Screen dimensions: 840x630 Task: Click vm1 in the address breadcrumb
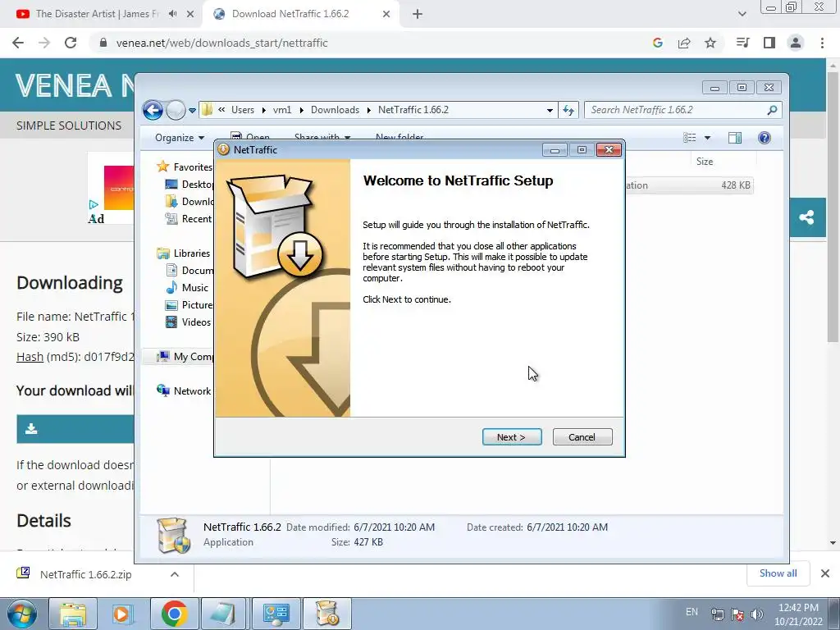pyautogui.click(x=282, y=110)
